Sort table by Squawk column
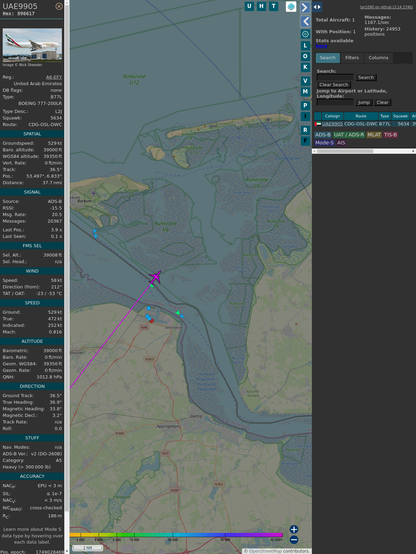The width and height of the screenshot is (416, 554). coord(400,116)
